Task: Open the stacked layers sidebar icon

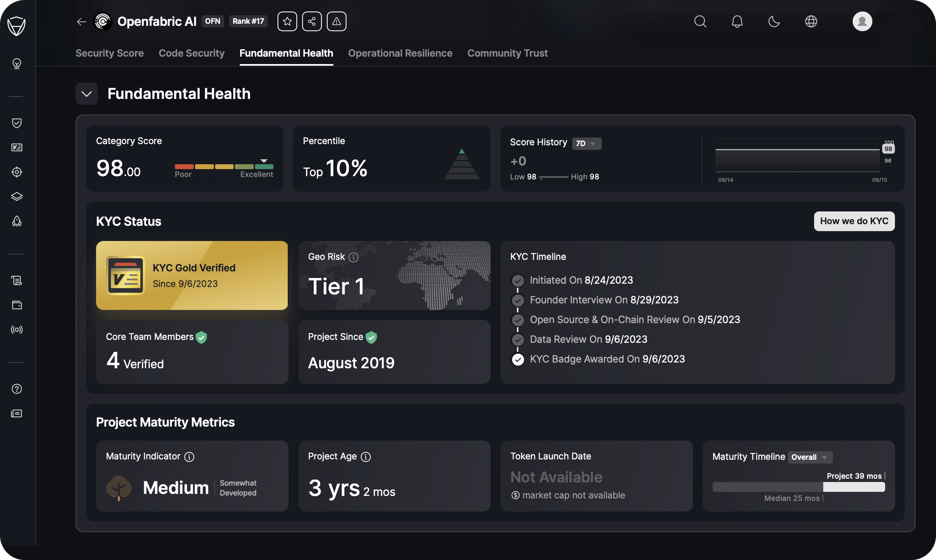Action: coord(17,197)
